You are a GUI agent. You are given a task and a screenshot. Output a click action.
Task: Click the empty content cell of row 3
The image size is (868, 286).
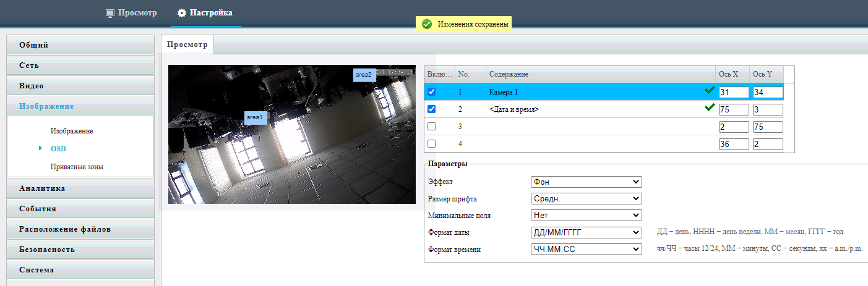coord(600,126)
